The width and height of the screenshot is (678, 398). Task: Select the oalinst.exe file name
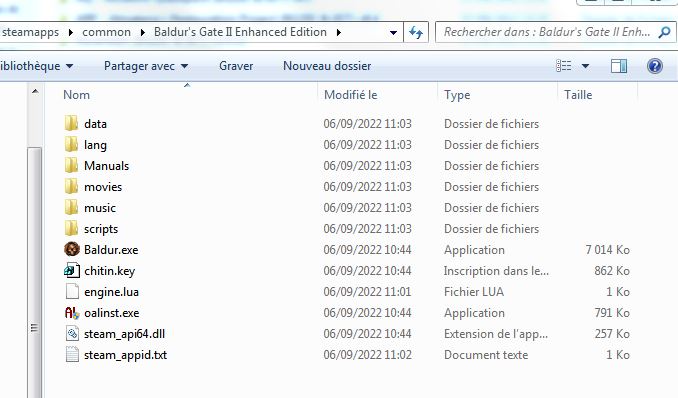pyautogui.click(x=112, y=313)
